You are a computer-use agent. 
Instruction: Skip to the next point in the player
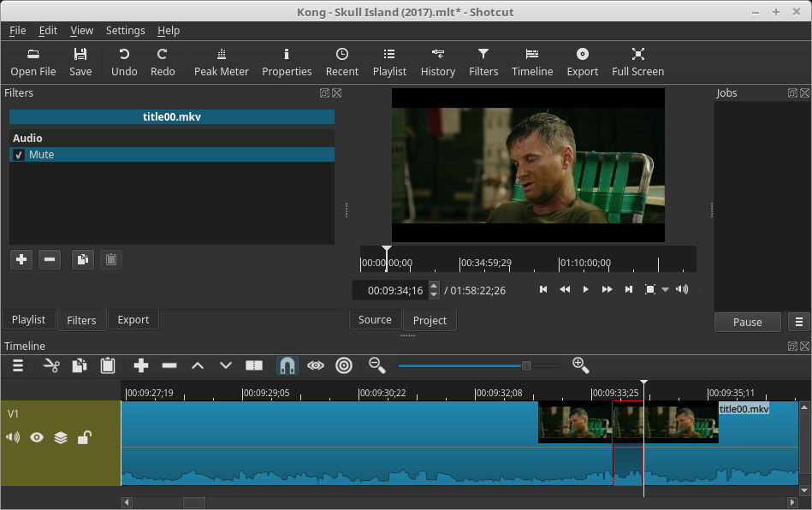[629, 289]
